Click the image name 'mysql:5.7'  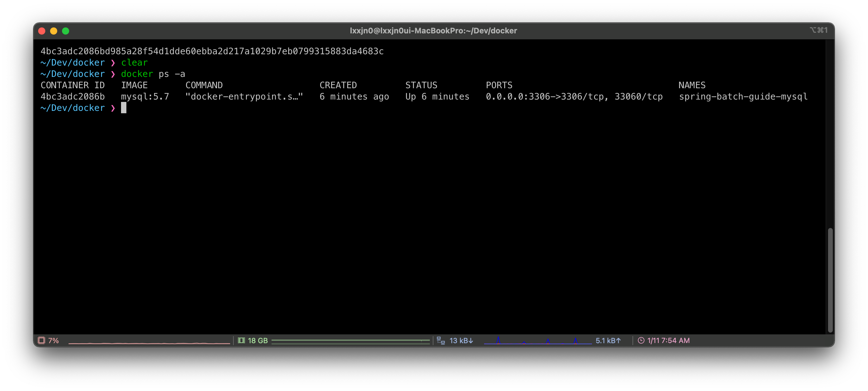click(x=145, y=97)
